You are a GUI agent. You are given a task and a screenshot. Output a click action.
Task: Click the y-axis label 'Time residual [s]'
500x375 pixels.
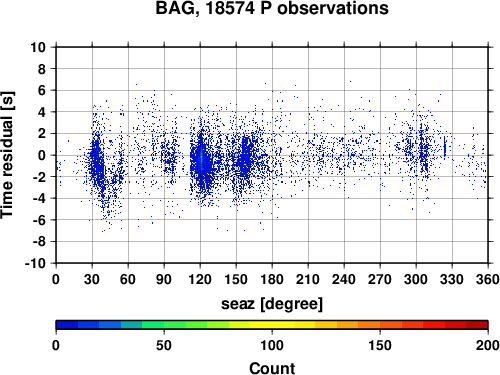[7, 155]
